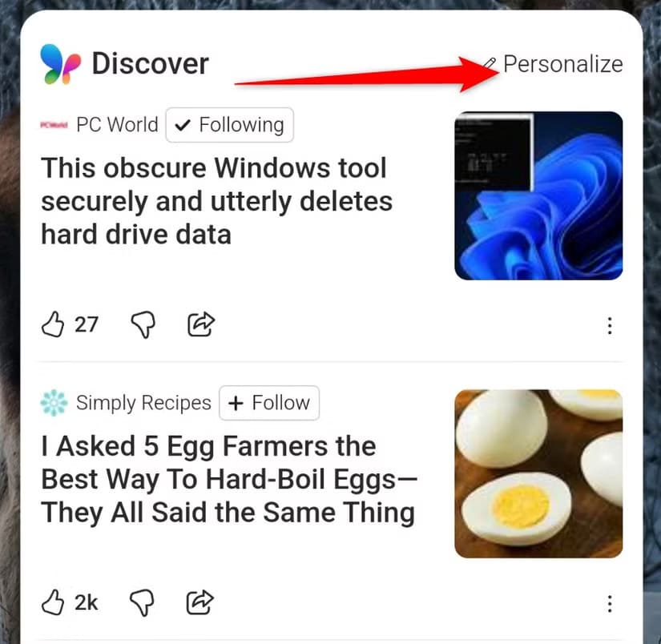Follow the Simply Recipes source
Screen dimensions: 661x644
pyautogui.click(x=268, y=403)
